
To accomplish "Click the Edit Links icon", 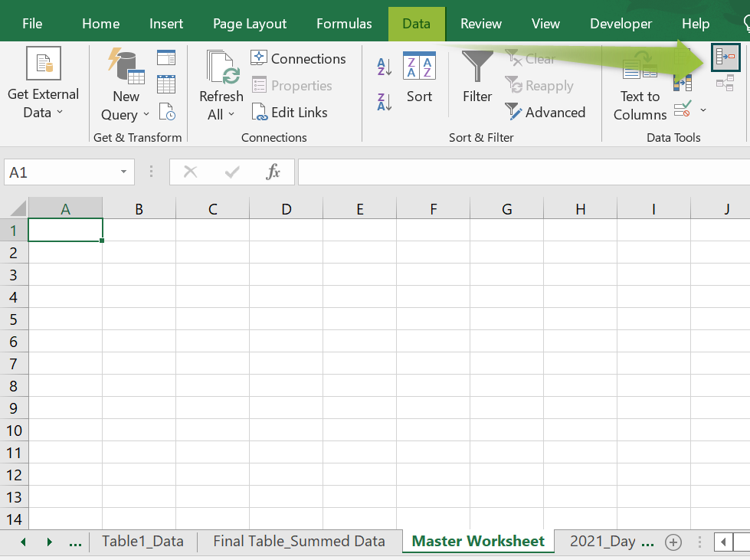I will click(x=259, y=112).
